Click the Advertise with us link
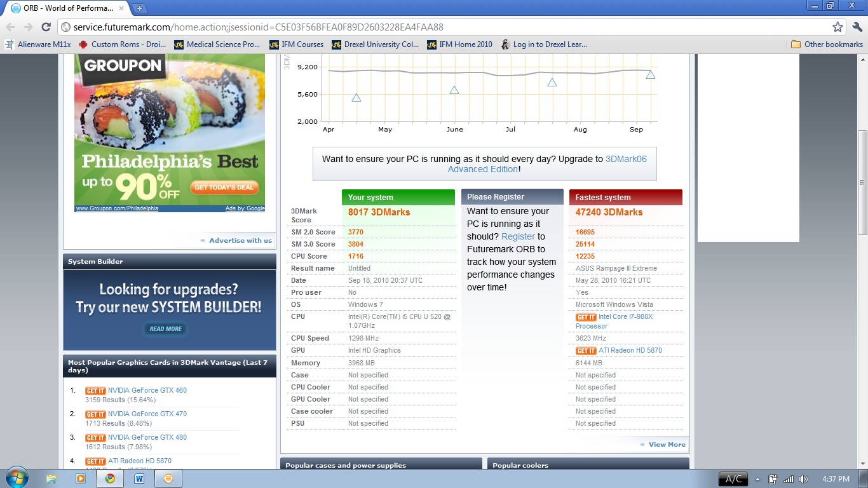 240,240
